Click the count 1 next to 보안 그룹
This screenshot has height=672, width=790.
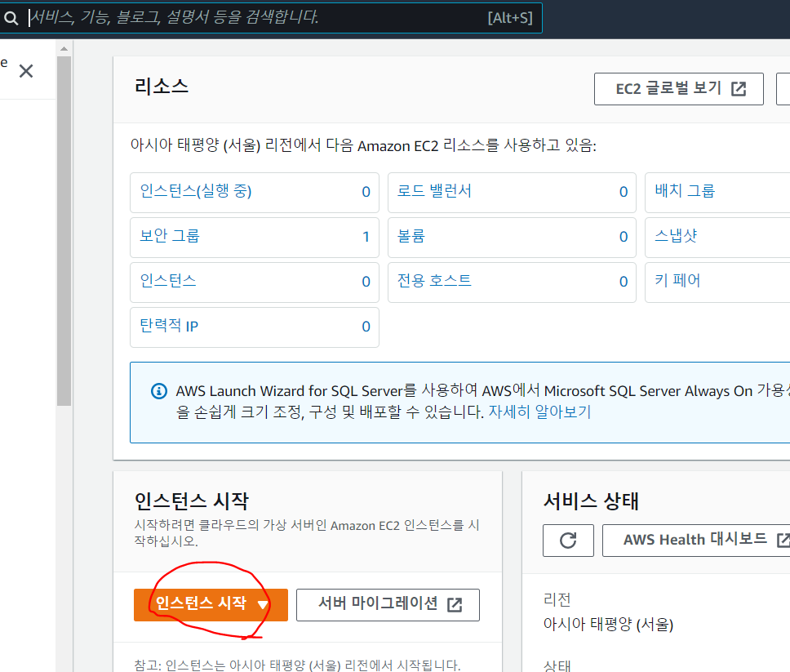click(366, 237)
